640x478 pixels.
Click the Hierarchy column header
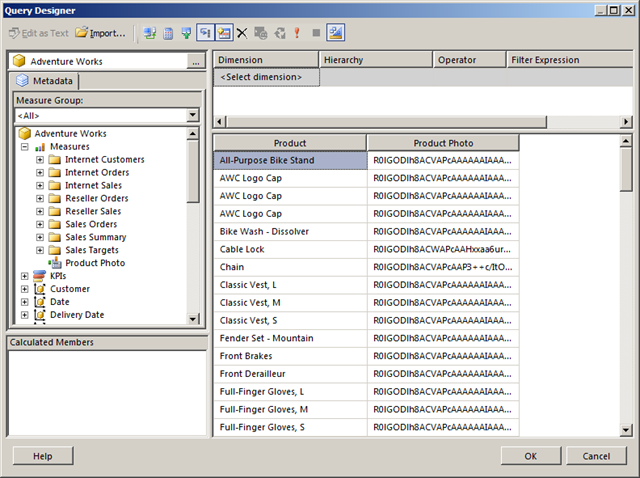pos(376,60)
